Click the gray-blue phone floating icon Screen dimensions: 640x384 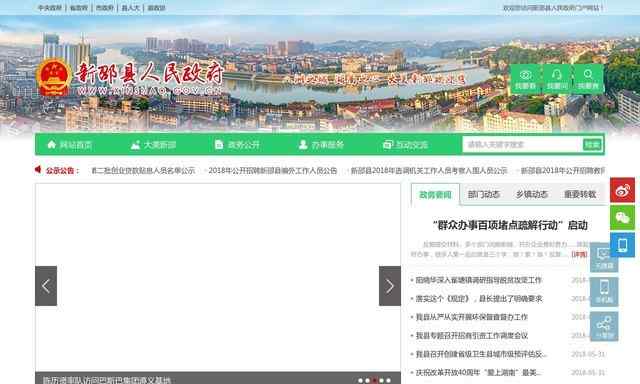click(604, 291)
